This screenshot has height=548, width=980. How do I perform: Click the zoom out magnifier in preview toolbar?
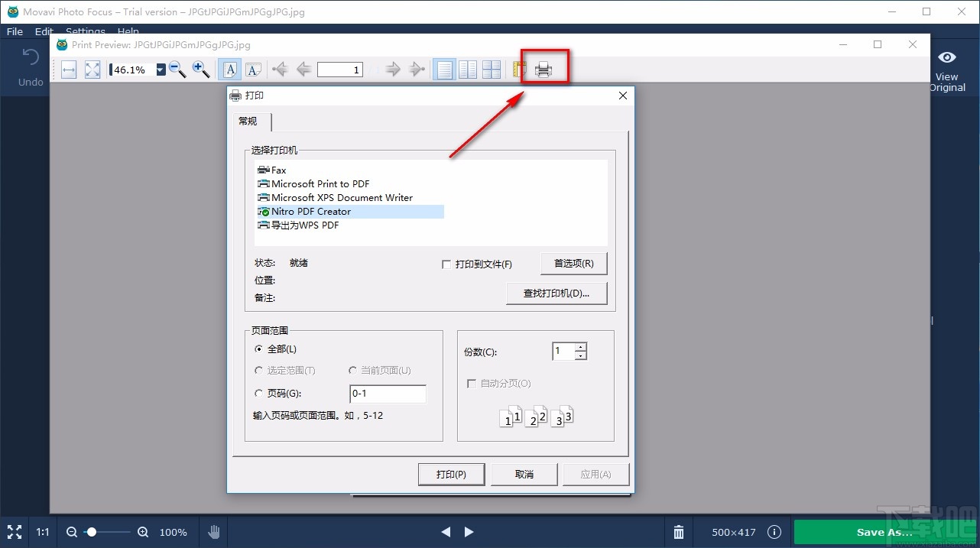pos(177,70)
